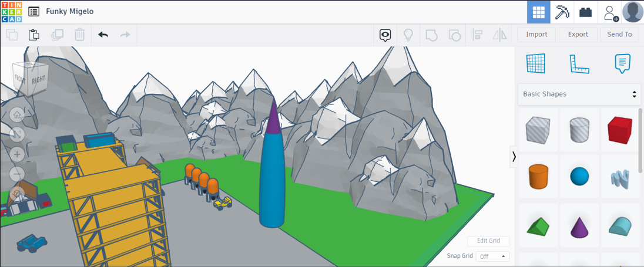Click the shapes panel scrollbar
The width and height of the screenshot is (644, 267).
pos(640,140)
